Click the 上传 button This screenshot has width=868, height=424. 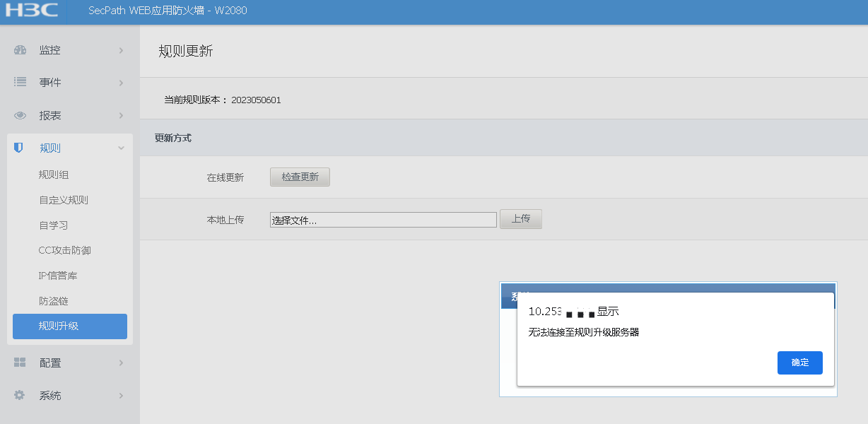click(x=521, y=219)
